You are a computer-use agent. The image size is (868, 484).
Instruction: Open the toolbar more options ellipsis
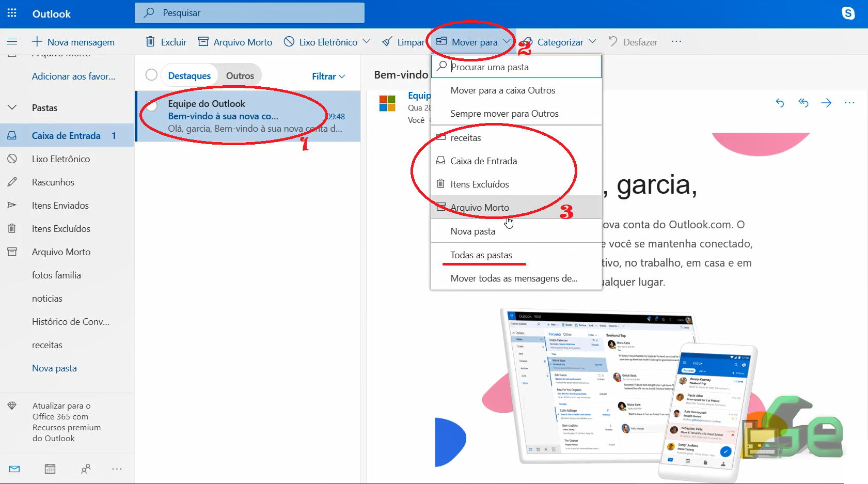coord(676,41)
